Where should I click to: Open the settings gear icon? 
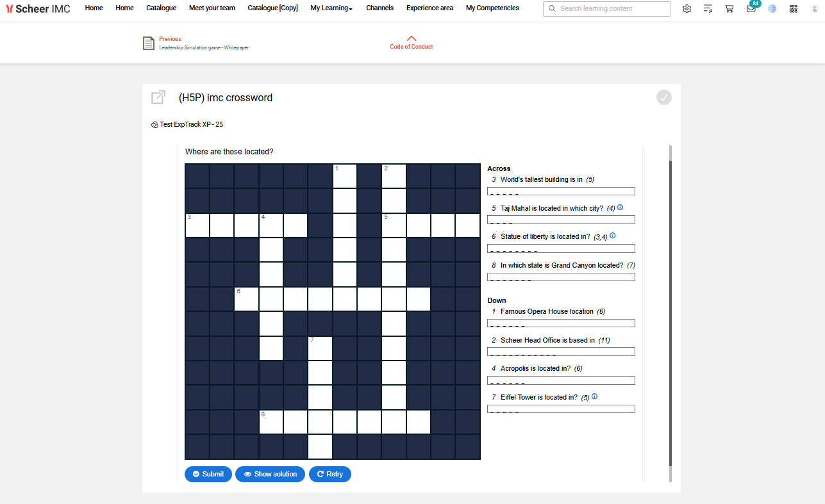pos(687,8)
